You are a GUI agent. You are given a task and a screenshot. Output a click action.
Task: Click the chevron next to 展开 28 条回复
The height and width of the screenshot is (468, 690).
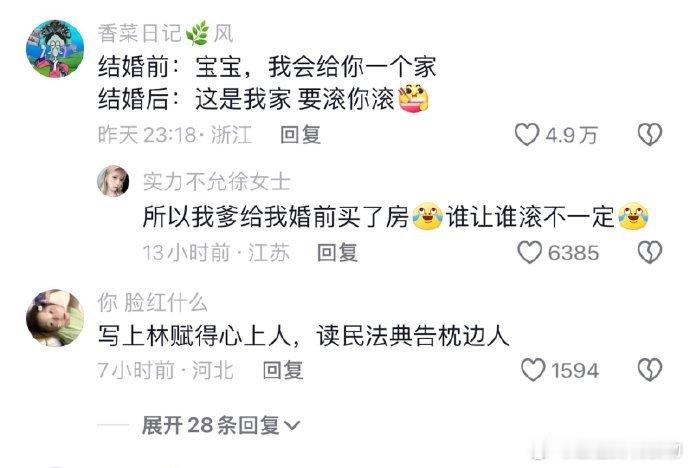(292, 426)
